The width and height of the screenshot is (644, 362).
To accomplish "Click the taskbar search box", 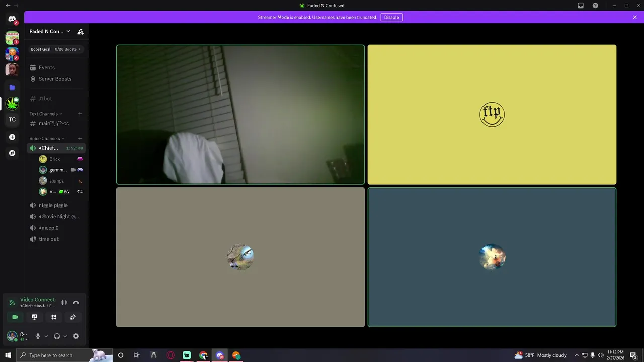I will coord(64,355).
